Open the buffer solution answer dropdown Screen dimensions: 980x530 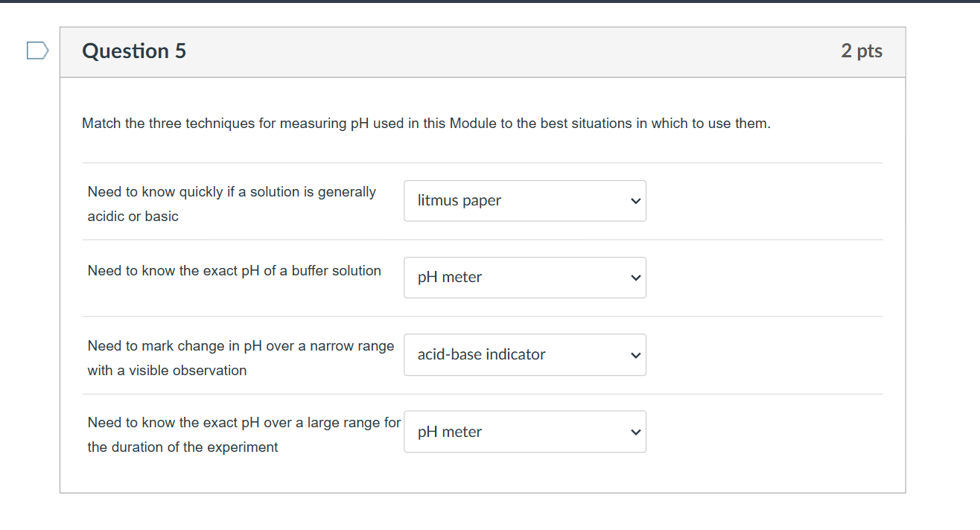[x=524, y=277]
